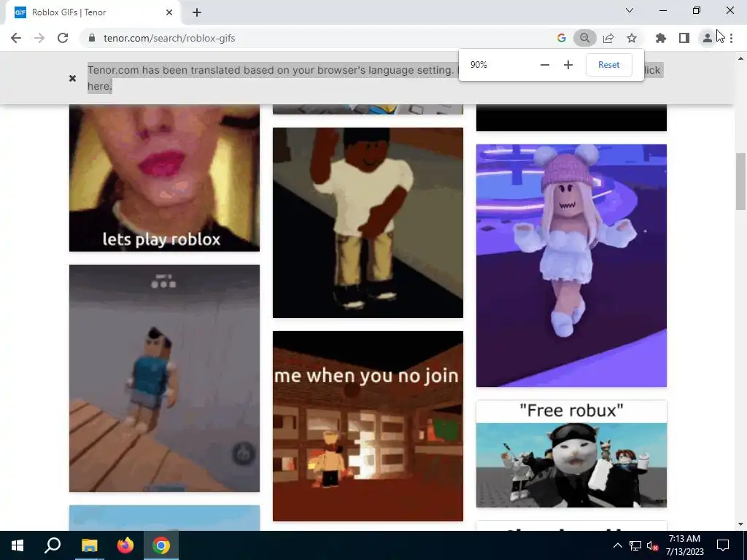Decrease zoom with the minus button
747x560 pixels.
coord(545,65)
